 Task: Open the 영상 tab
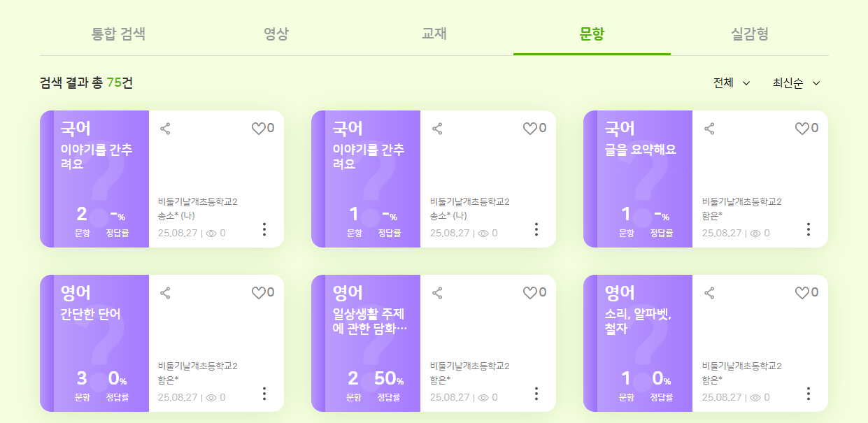click(x=276, y=34)
